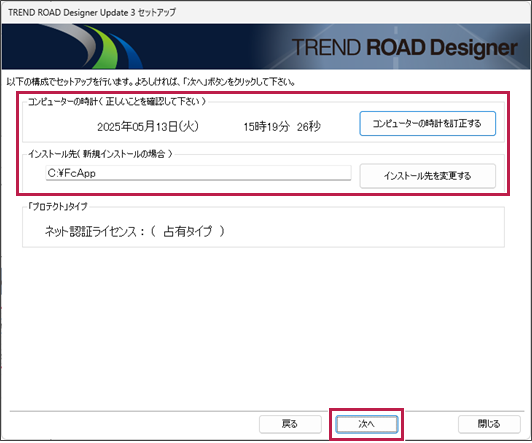Click the コンピューターの時計を訂正する button
Viewport: 532px width, 443px height.
[428, 123]
